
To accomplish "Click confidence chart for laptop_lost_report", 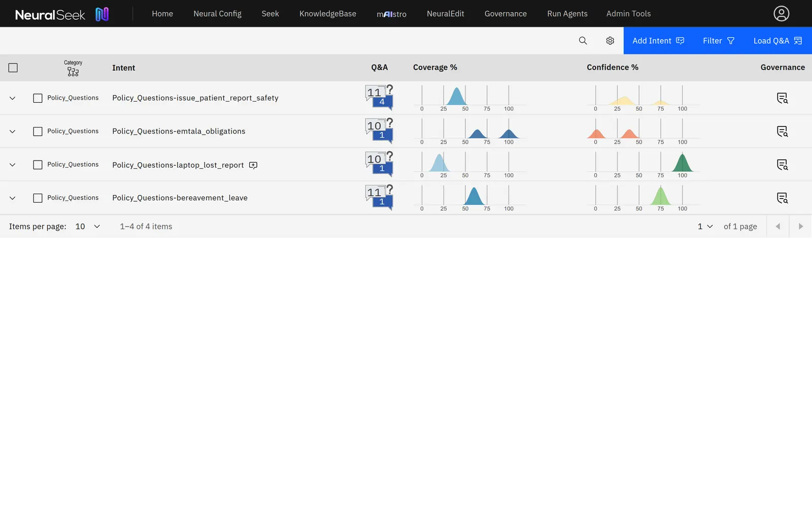I will pyautogui.click(x=644, y=165).
